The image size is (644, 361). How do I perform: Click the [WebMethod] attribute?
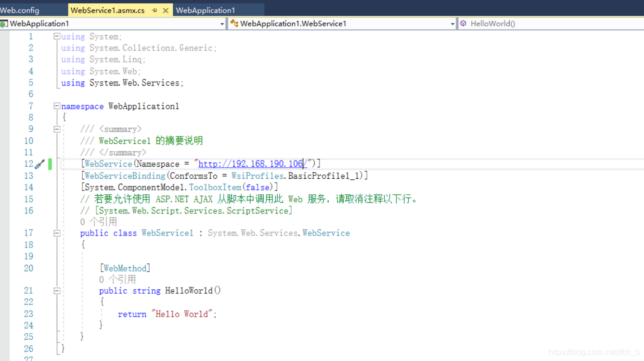tap(125, 268)
